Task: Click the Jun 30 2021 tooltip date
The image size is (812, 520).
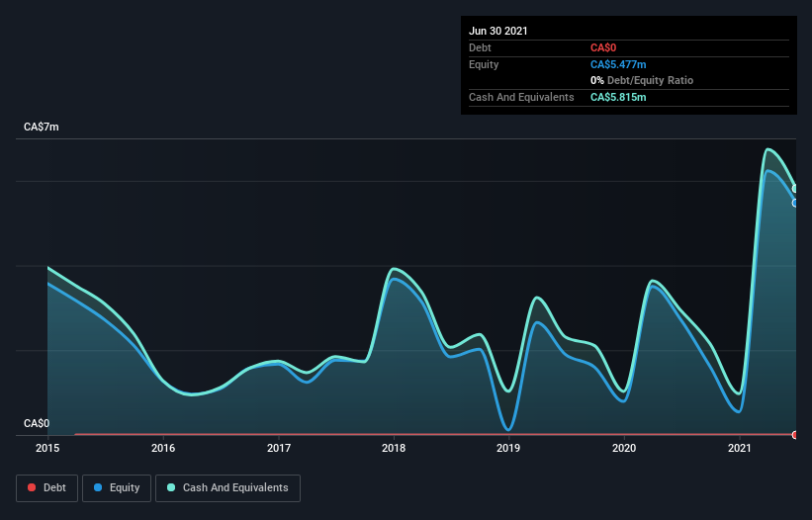Action: pos(498,31)
